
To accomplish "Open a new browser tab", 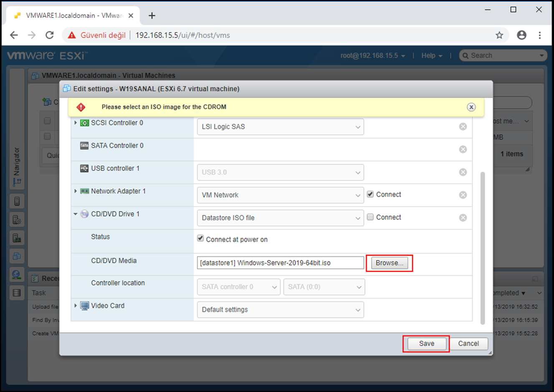I will point(152,15).
